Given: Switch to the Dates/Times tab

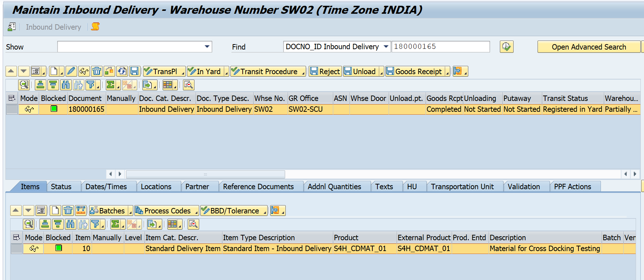Looking at the screenshot, I should (106, 187).
